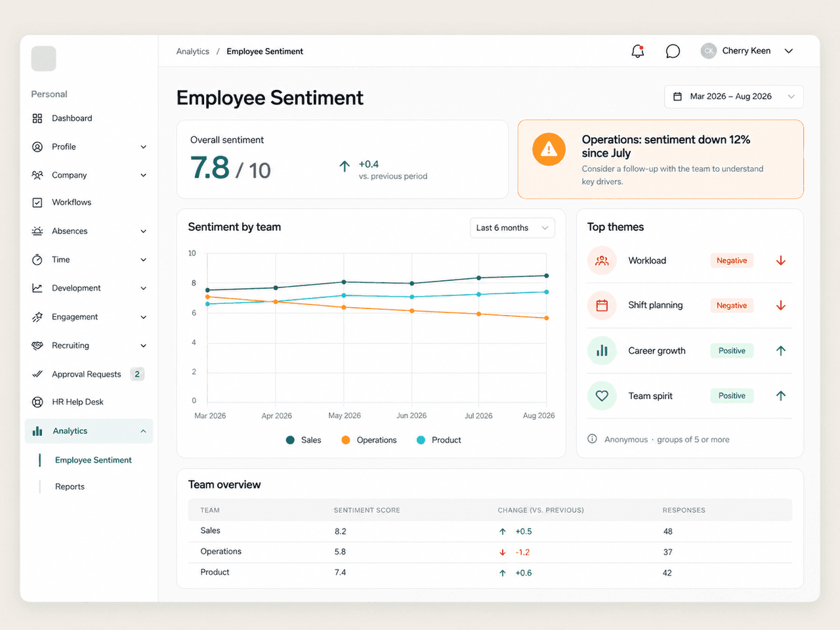This screenshot has width=840, height=630.
Task: Click the Recruiting handshake icon
Action: [37, 345]
